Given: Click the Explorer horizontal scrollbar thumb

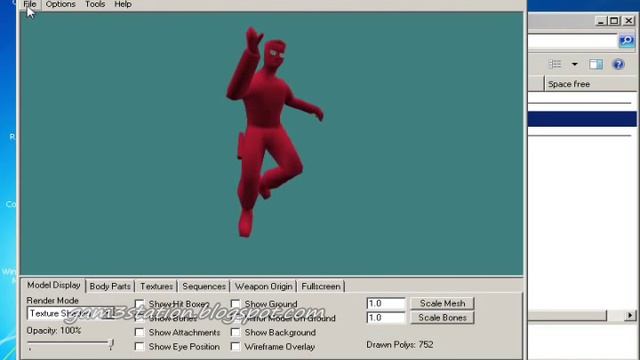Looking at the screenshot, I should point(567,315).
